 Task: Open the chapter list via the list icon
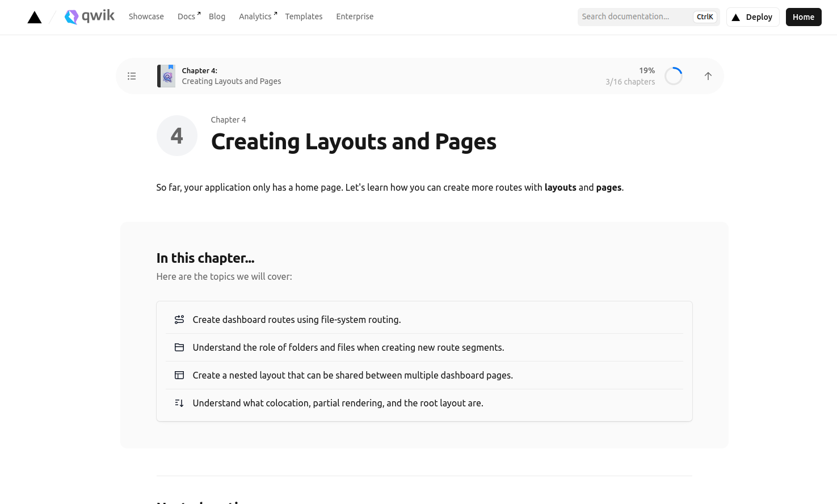click(x=132, y=75)
